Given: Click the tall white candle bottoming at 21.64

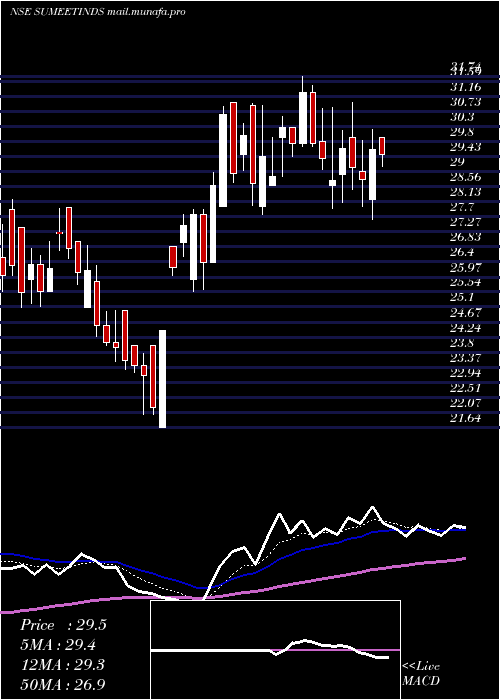Looking at the screenshot, I should [162, 379].
